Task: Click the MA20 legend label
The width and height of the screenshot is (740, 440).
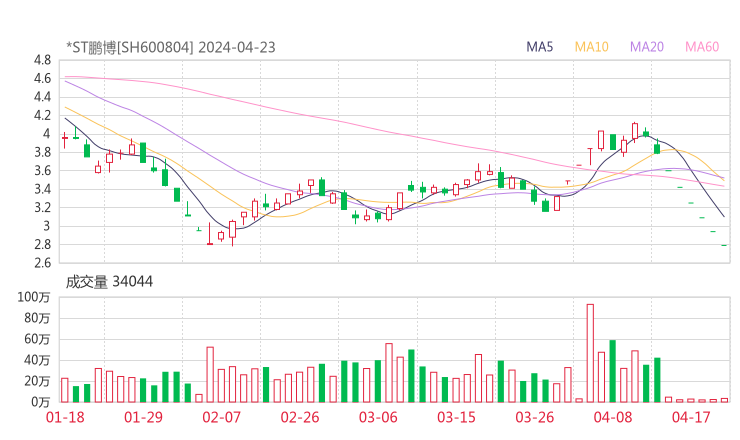Action: click(647, 47)
